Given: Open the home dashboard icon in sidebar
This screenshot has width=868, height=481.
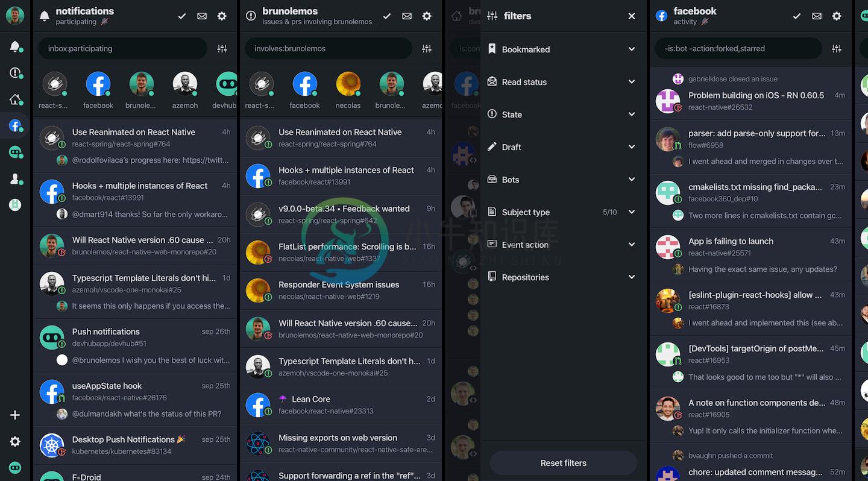Looking at the screenshot, I should point(15,99).
